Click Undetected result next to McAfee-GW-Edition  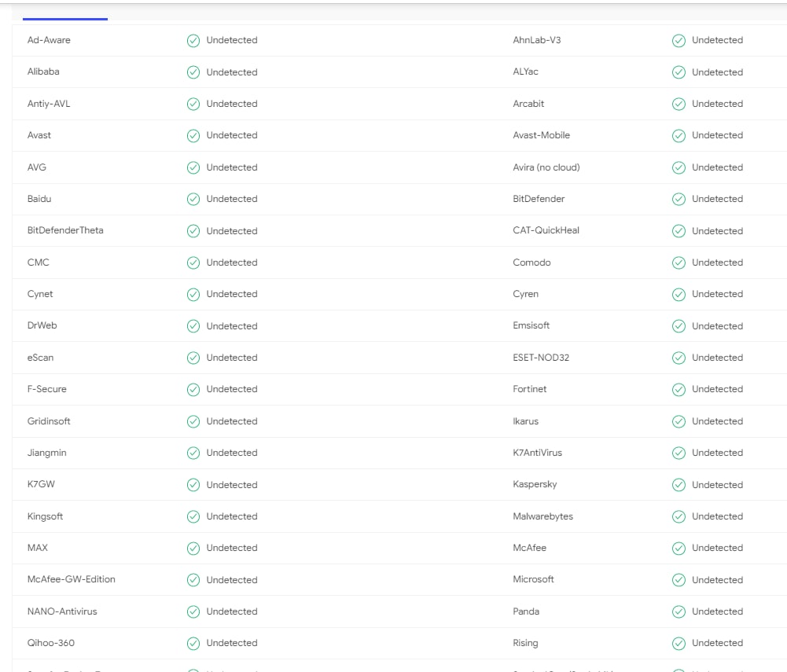pos(232,580)
